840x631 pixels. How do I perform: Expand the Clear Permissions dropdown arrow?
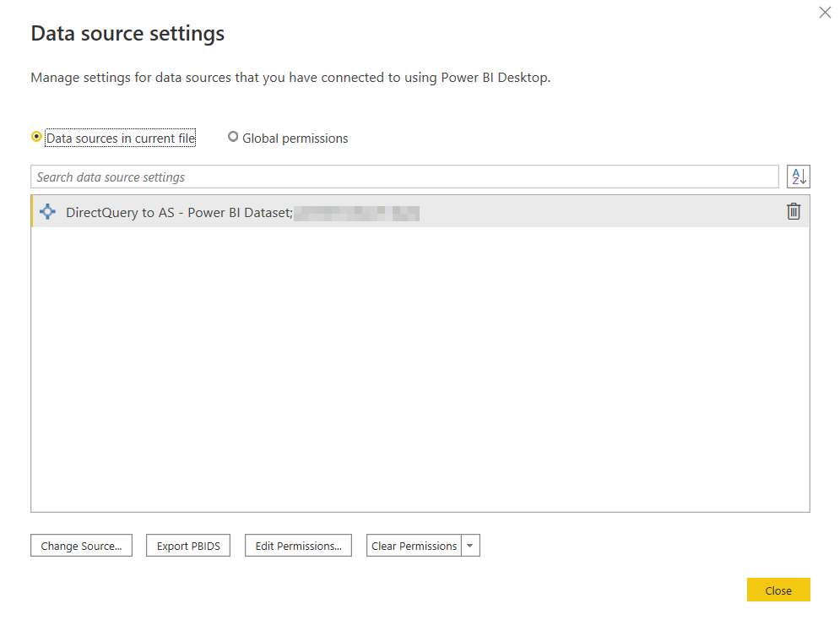pos(470,546)
